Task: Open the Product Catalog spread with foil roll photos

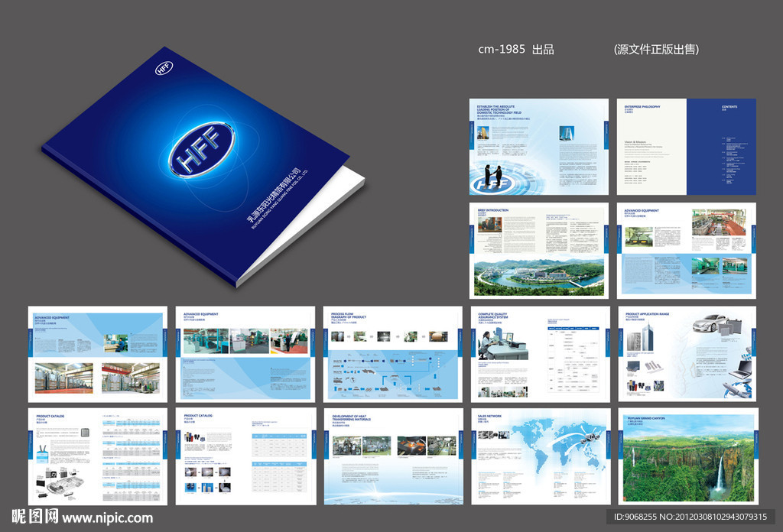Action: coord(245,456)
